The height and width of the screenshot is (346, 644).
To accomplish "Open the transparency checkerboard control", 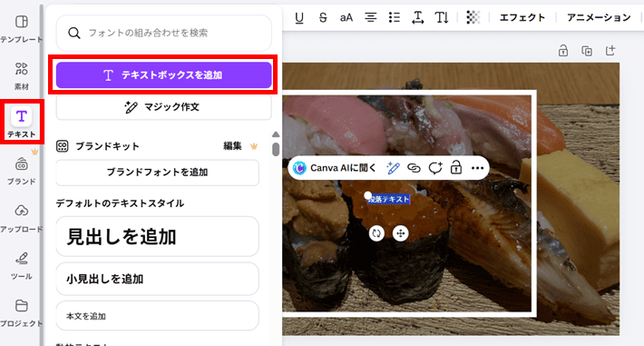I will click(x=473, y=17).
